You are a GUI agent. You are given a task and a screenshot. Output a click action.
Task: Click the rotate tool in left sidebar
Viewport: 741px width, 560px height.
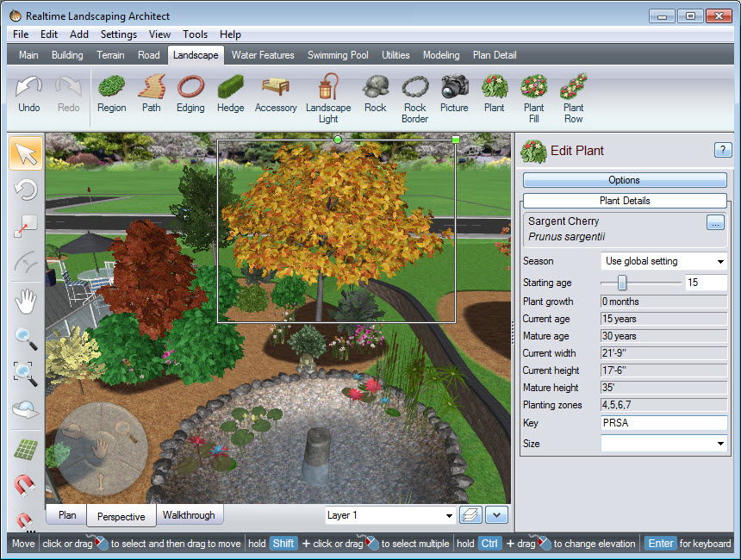(x=26, y=190)
